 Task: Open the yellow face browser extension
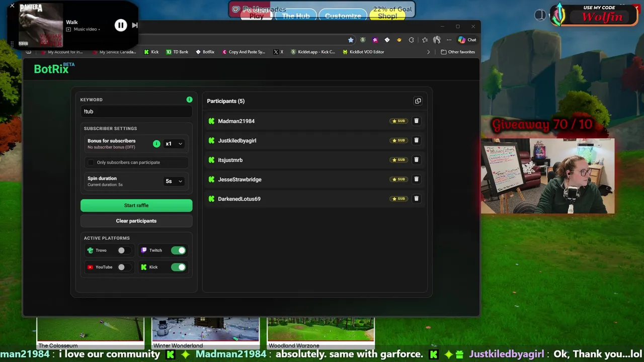[x=399, y=40]
